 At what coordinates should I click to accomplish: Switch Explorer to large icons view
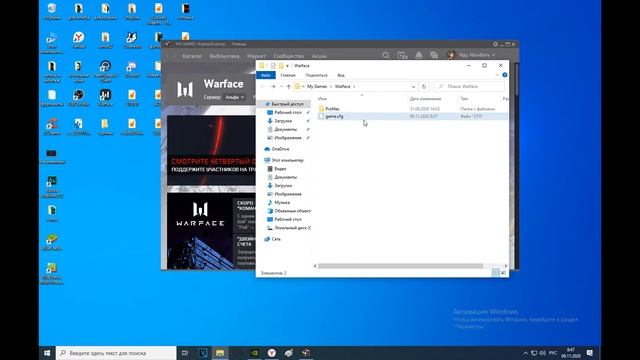pyautogui.click(x=504, y=273)
